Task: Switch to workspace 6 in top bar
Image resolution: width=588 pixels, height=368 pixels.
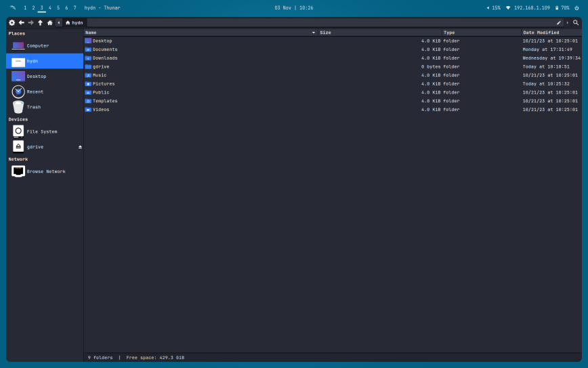Action: coord(66,8)
